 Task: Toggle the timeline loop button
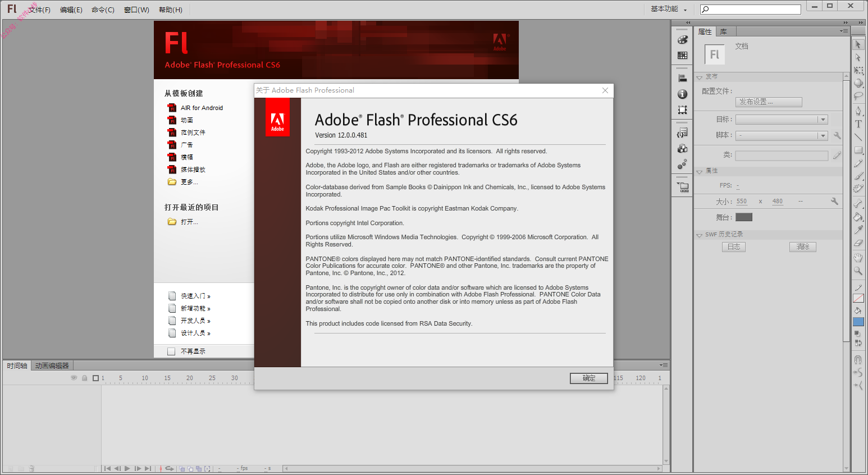(169, 468)
